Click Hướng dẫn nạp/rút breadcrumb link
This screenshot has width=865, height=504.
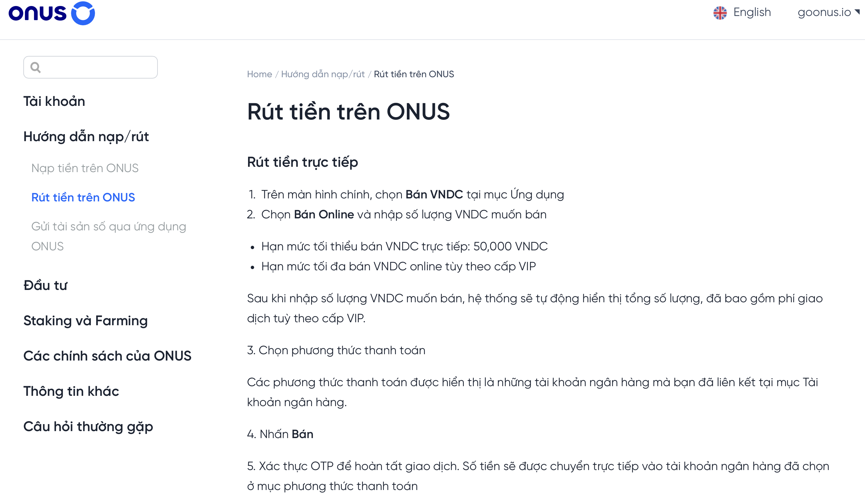[x=323, y=74]
